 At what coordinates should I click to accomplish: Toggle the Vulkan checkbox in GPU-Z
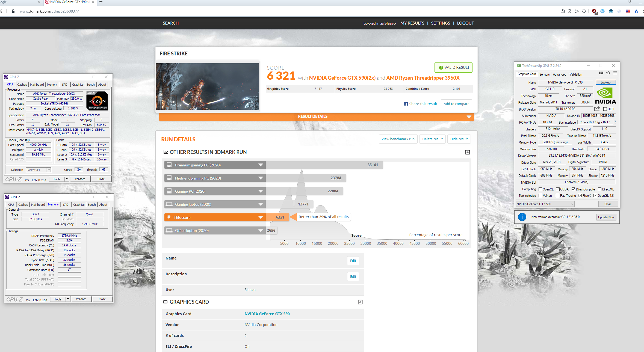coord(540,196)
